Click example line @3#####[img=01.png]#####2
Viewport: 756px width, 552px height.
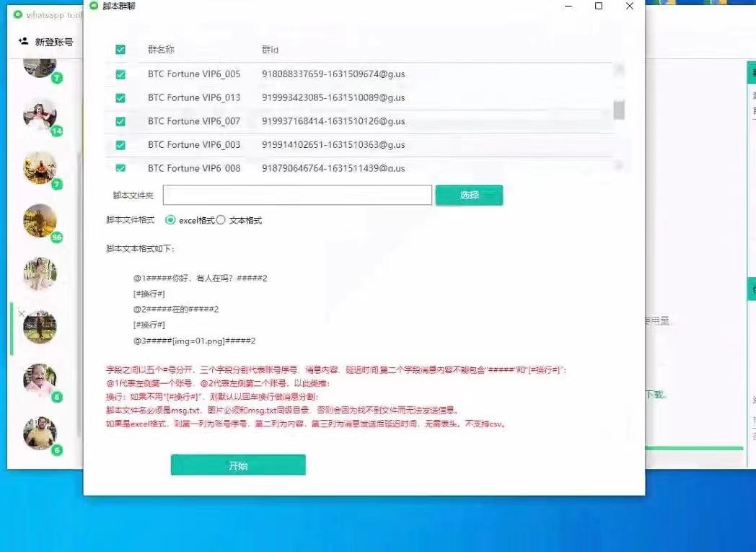pyautogui.click(x=194, y=341)
